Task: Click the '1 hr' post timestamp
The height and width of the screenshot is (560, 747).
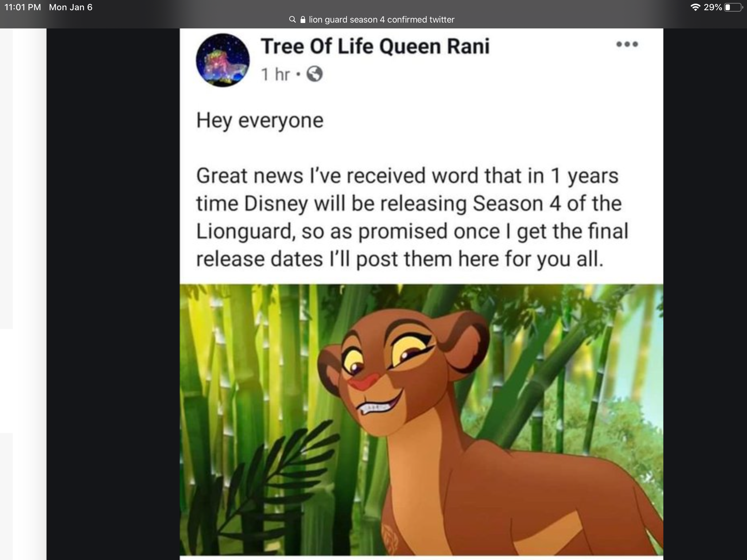Action: tap(275, 74)
